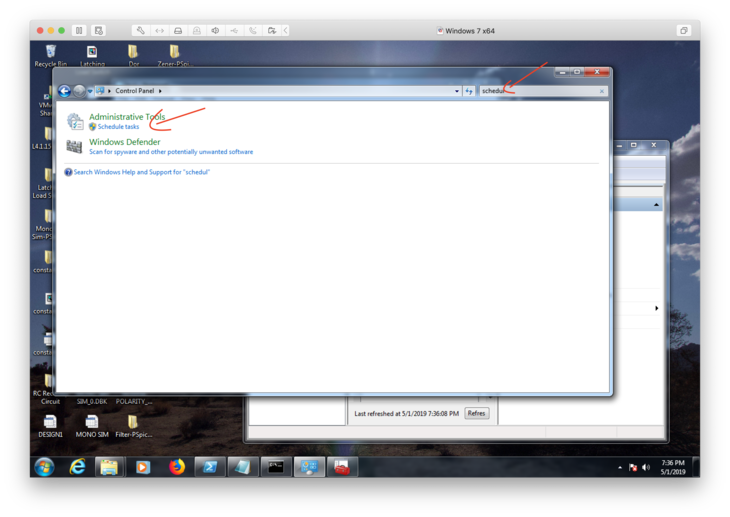Image resolution: width=730 pixels, height=517 pixels.
Task: Search Windows Help and Support for schedul
Action: (142, 172)
